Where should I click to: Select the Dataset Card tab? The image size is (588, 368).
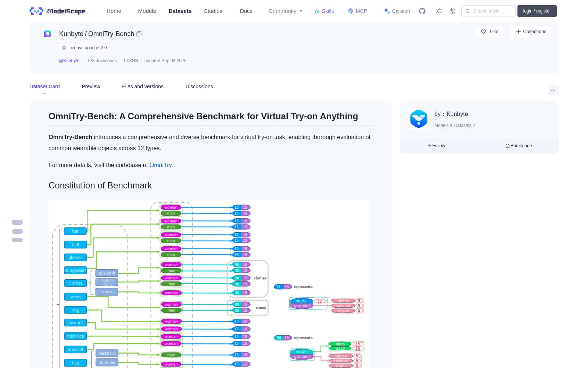coord(44,86)
